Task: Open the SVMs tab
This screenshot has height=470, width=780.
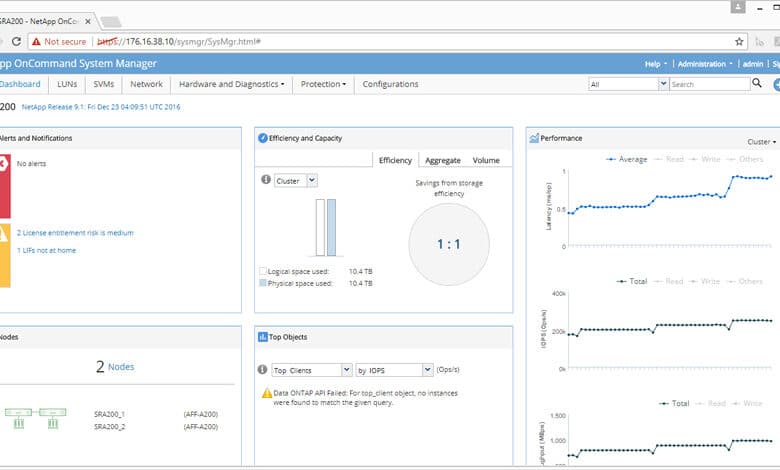Action: tap(103, 84)
